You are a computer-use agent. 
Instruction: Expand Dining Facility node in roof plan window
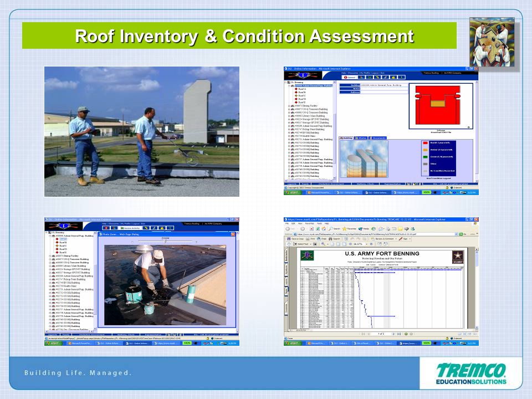(289, 106)
